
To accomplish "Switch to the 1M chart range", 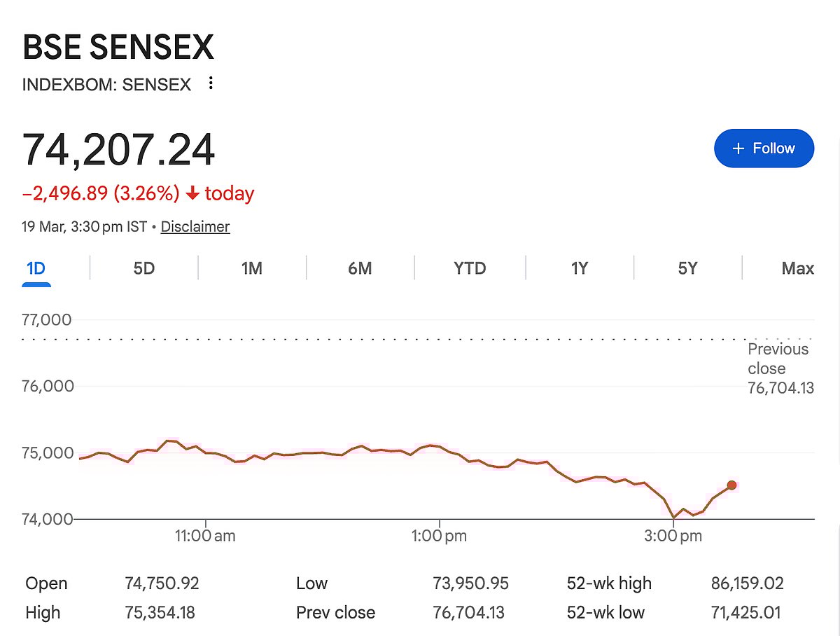I will click(251, 268).
